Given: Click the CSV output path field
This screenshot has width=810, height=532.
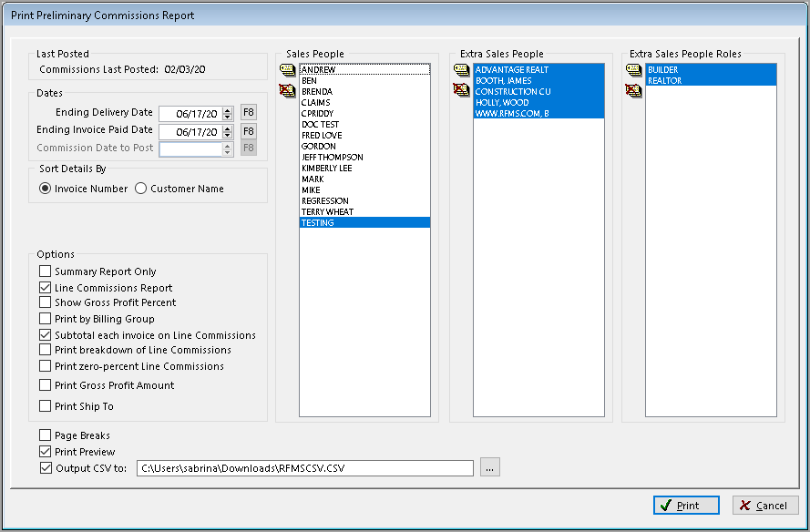Looking at the screenshot, I should coord(305,468).
